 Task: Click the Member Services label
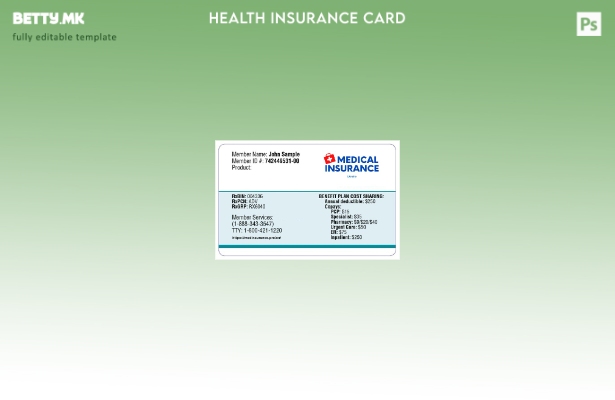(x=252, y=217)
